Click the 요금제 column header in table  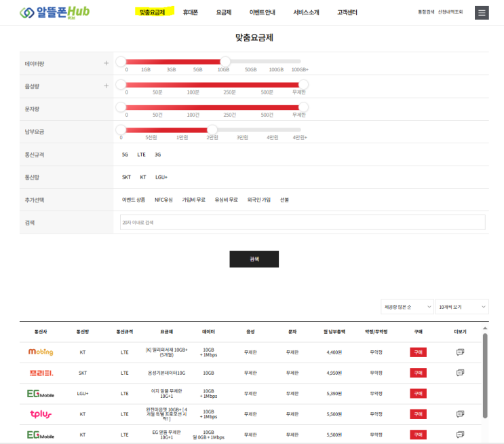pyautogui.click(x=166, y=332)
